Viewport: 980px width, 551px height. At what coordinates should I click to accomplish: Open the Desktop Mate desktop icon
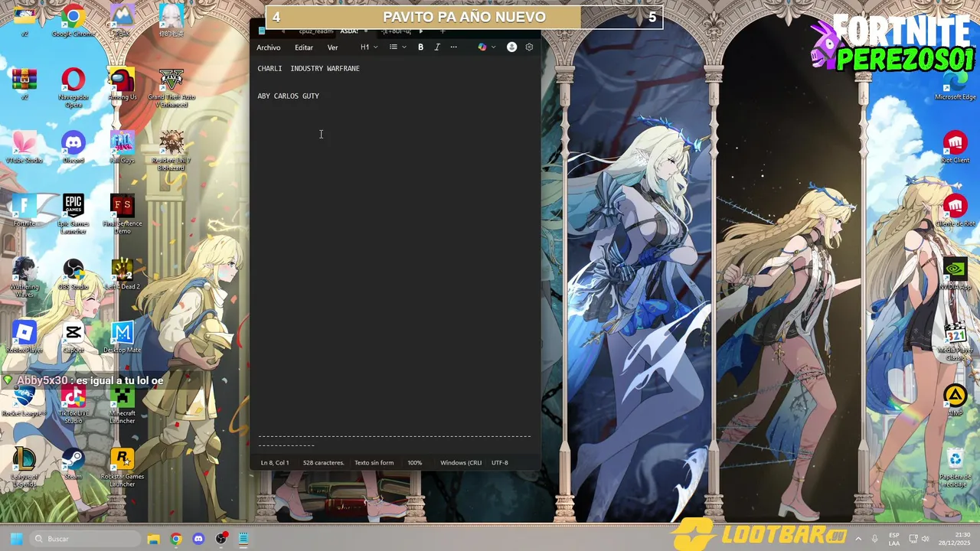(122, 337)
